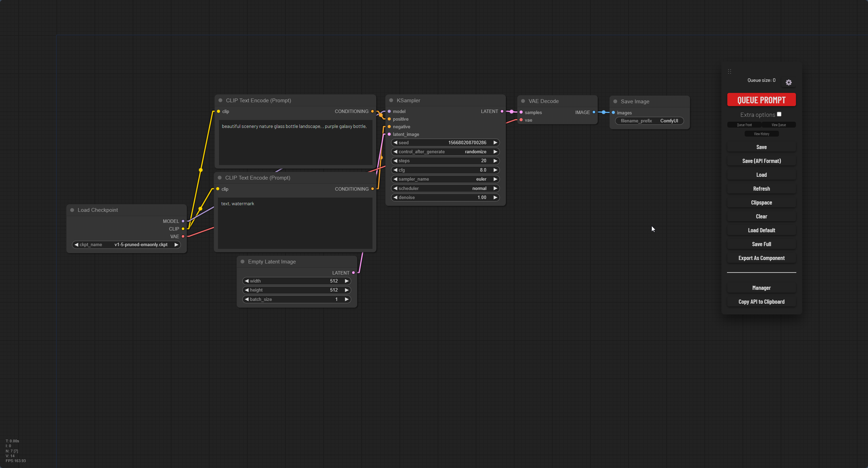
Task: Open the sampler_name dropdown showing euler
Action: click(445, 179)
